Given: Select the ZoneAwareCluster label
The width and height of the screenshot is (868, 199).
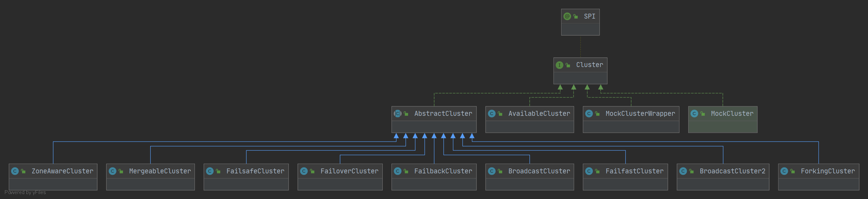Looking at the screenshot, I should [x=63, y=171].
